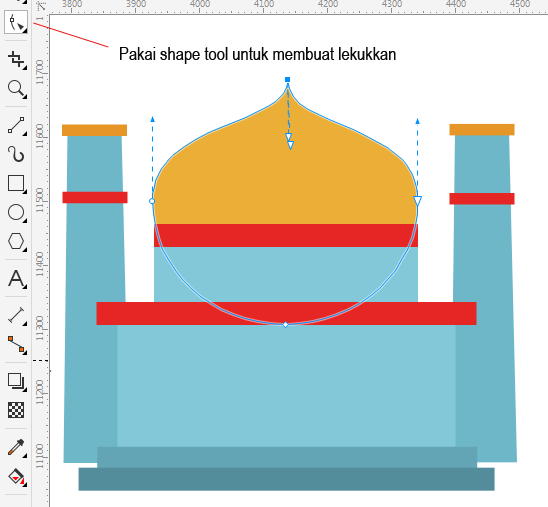This screenshot has width=548, height=507.
Task: Click the 4000 mark on the horizontal ruler
Action: click(x=200, y=4)
